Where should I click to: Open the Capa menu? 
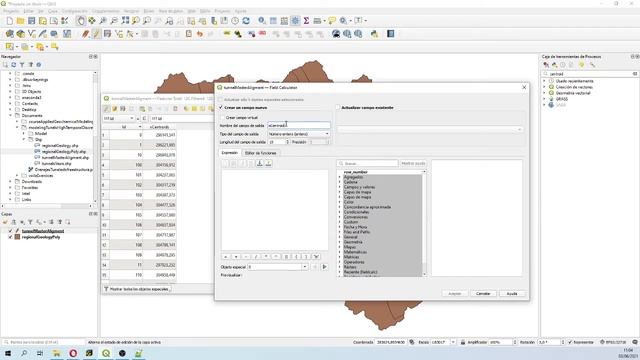pyautogui.click(x=53, y=11)
